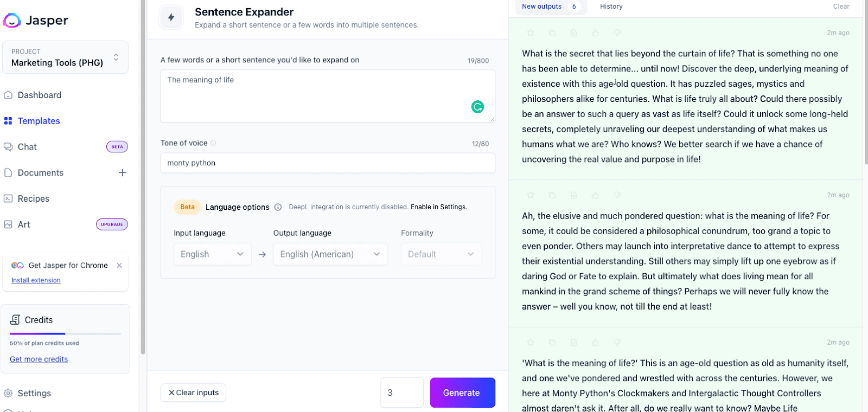Open Settings in the sidebar
This screenshot has height=412, width=868.
coord(34,393)
